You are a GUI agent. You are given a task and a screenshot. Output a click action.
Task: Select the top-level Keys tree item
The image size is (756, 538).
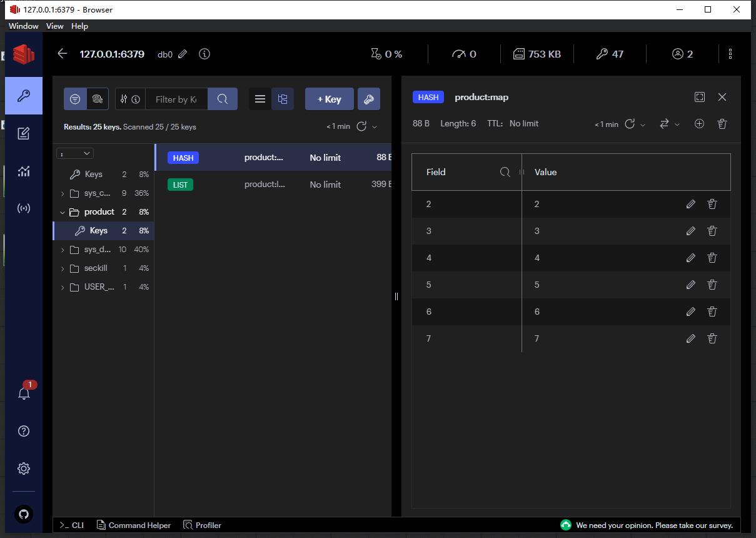tap(104, 175)
